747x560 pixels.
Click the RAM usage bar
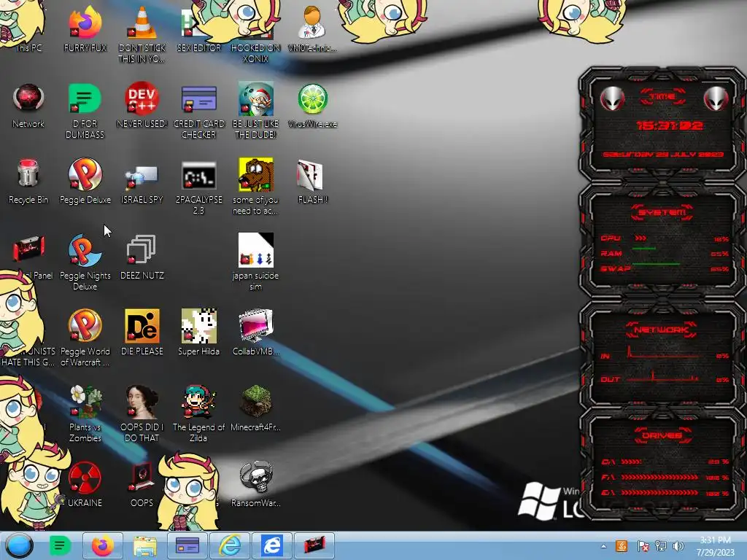[664, 253]
